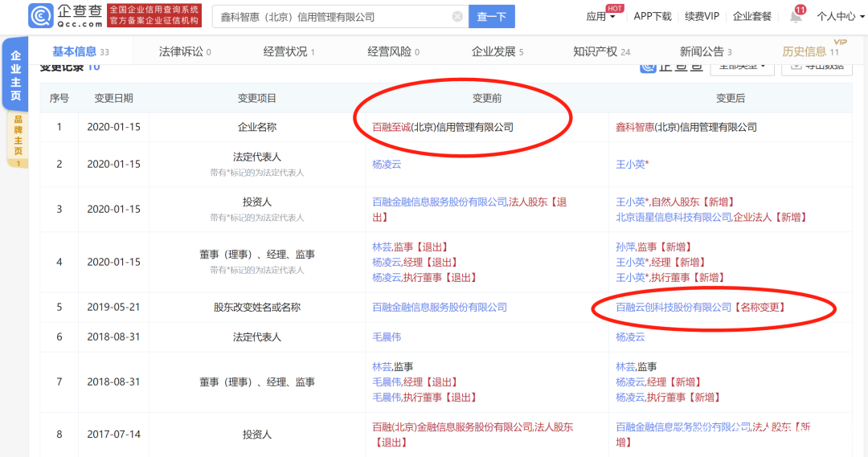The image size is (868, 457).
Task: Click the Qcc.com logo icon
Action: (41, 16)
